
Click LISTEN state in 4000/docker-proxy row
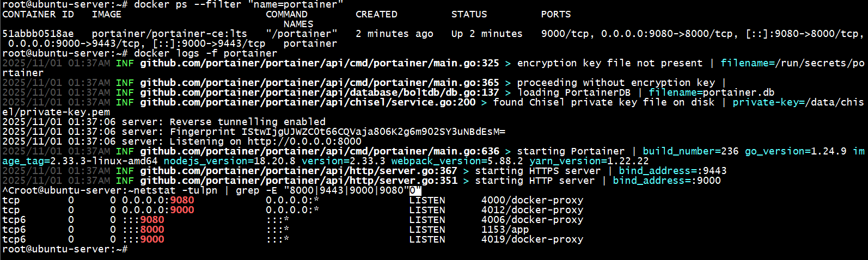[x=427, y=200]
